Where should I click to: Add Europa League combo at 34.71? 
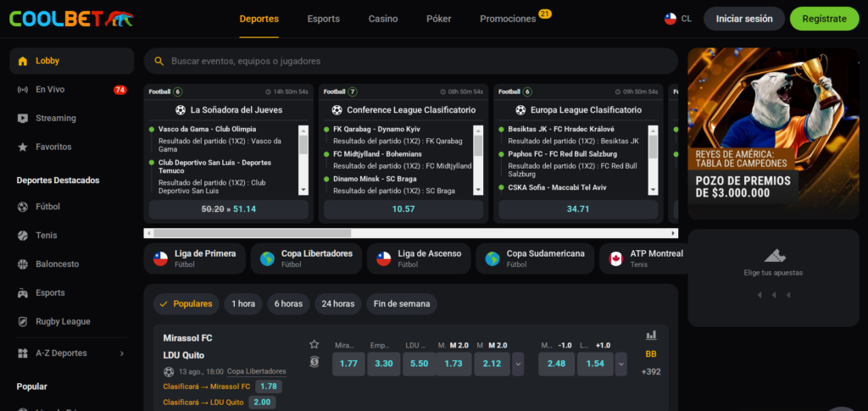point(578,209)
